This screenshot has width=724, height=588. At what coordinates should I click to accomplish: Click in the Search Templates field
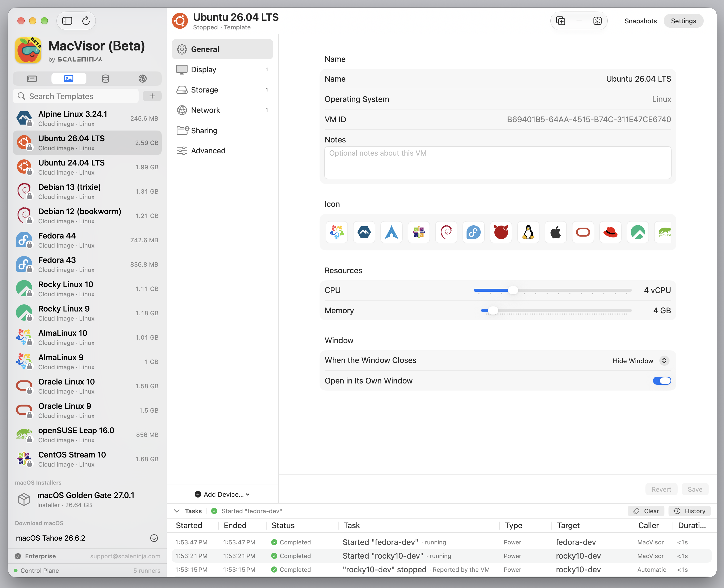[x=76, y=96]
